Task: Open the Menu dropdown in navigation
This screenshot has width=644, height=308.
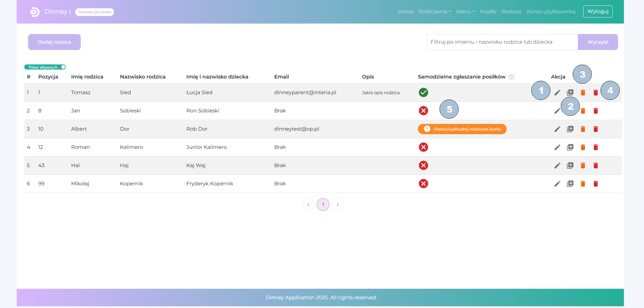Action: coord(465,11)
